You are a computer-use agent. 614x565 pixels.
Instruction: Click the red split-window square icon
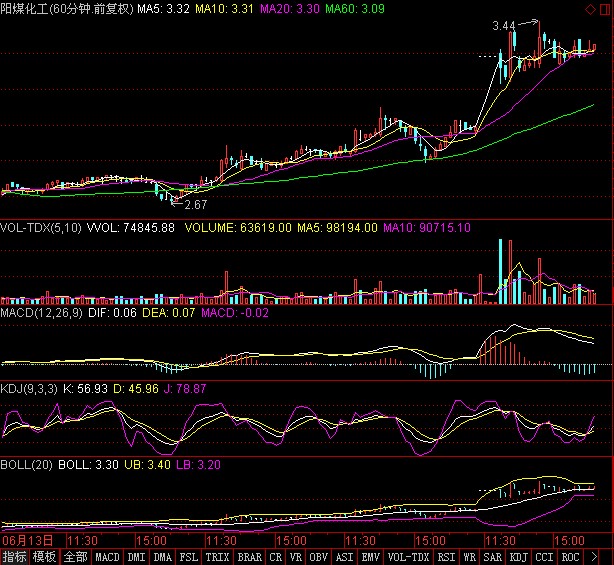click(x=605, y=9)
